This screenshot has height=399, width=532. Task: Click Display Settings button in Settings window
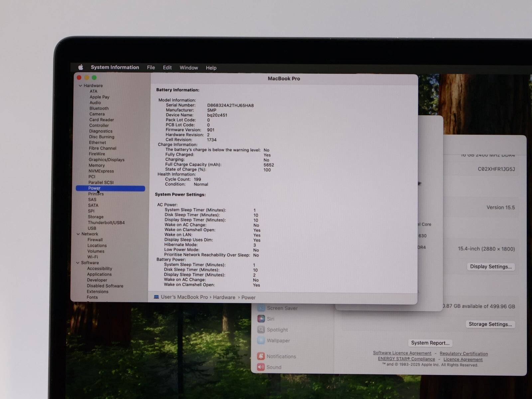click(491, 267)
